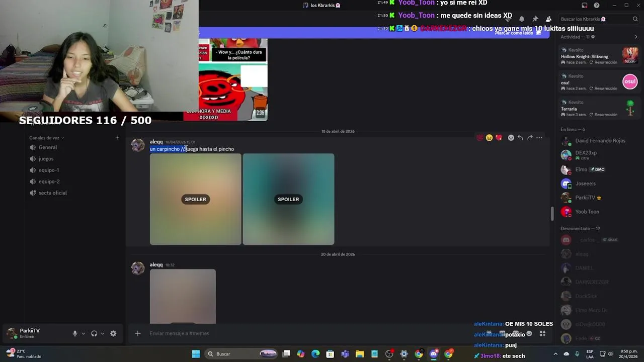
Task: Open the Windows Start menu
Action: coord(196,354)
